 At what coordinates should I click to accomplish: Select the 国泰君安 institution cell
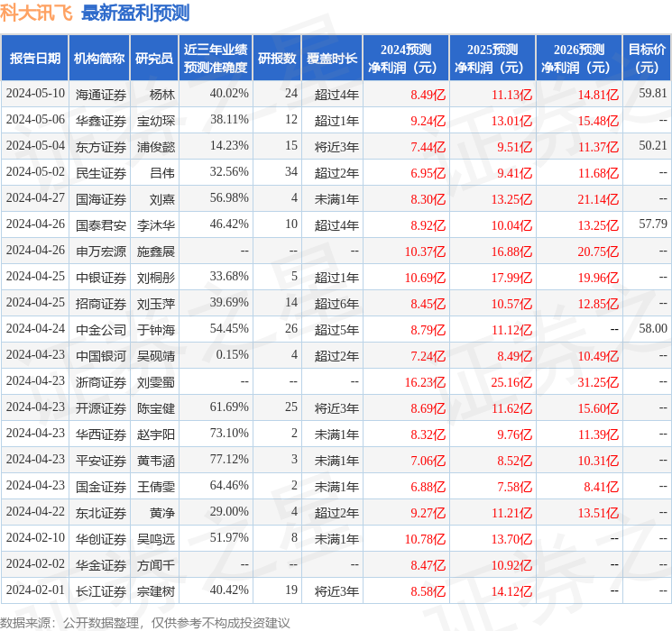(x=101, y=224)
